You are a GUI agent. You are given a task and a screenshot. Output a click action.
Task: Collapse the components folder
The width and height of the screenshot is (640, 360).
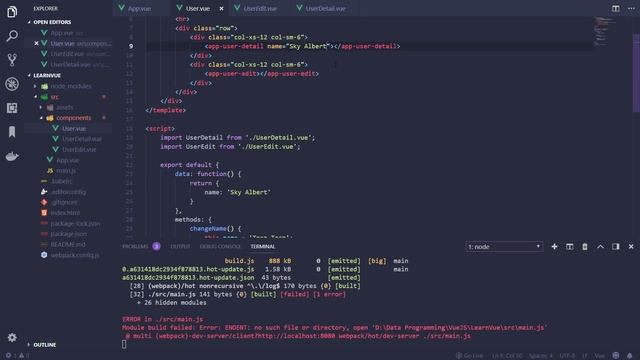(41, 118)
